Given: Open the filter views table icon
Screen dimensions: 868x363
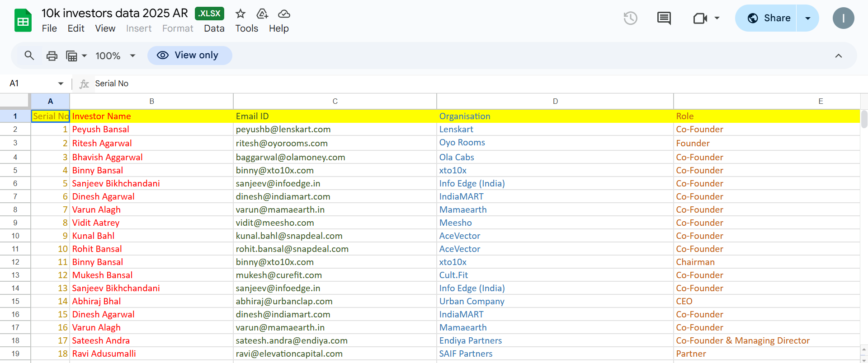Looking at the screenshot, I should 71,56.
